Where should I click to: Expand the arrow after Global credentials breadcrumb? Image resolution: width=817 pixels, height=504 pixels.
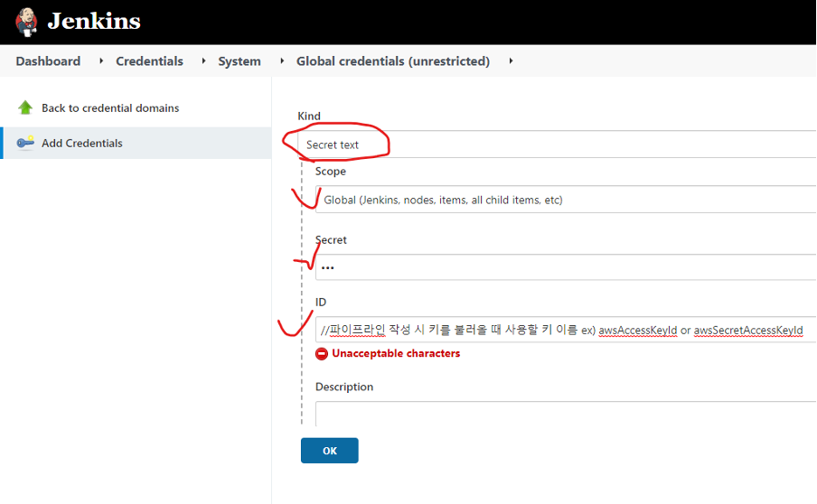pos(512,61)
